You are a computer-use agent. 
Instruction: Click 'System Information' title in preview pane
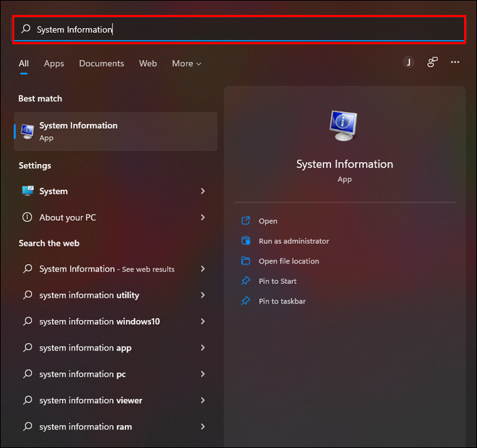(x=345, y=164)
